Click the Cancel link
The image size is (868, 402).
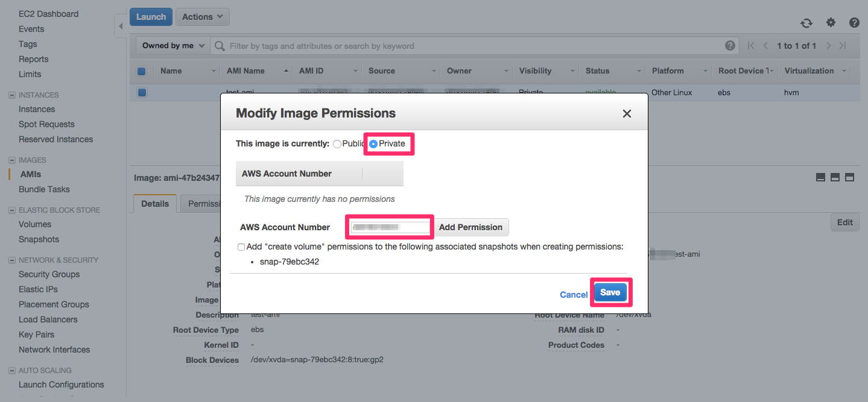(x=573, y=295)
